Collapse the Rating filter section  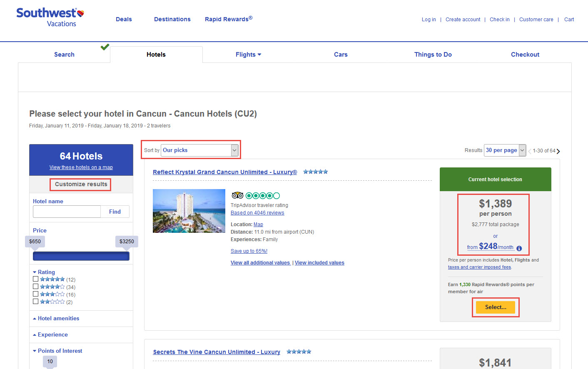(44, 272)
